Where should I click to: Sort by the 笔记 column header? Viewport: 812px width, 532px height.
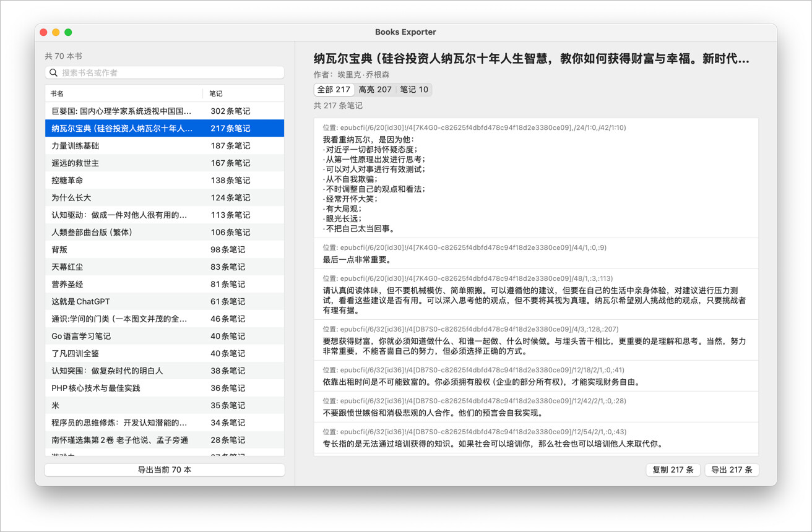tap(244, 93)
